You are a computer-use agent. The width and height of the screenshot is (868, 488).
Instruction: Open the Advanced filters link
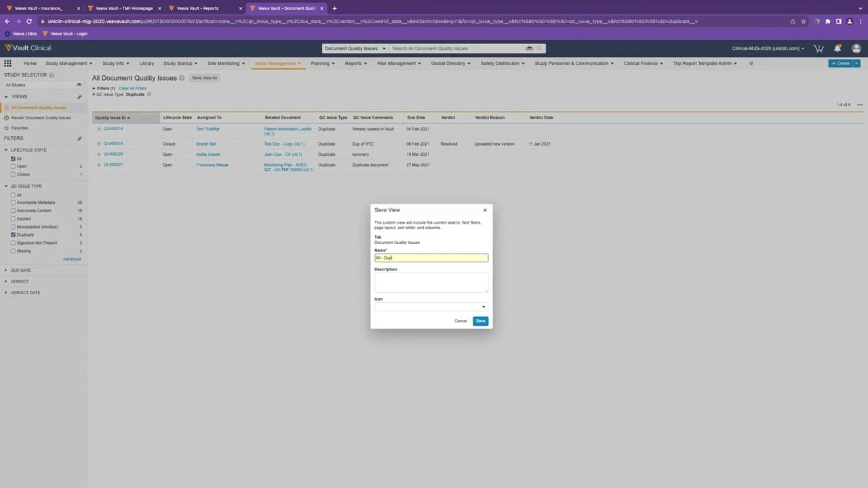point(72,259)
